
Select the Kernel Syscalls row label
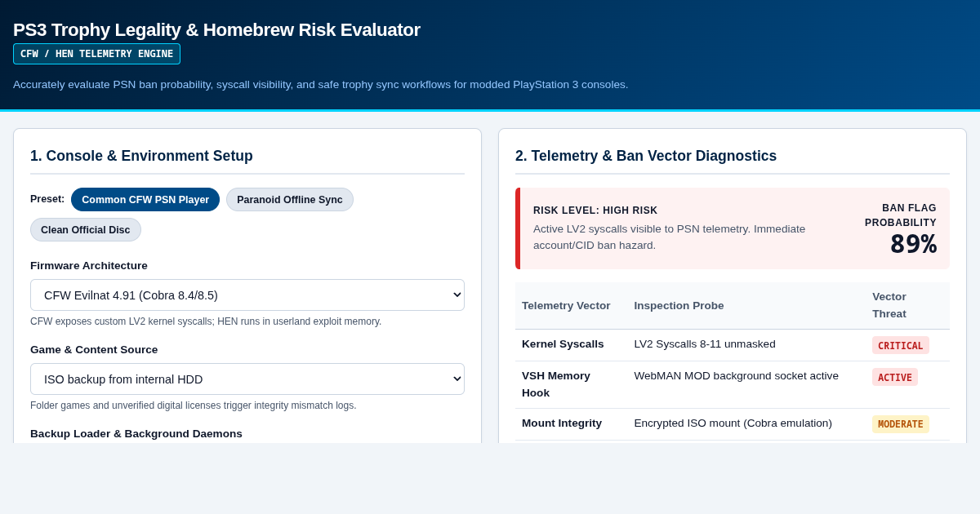coord(563,344)
